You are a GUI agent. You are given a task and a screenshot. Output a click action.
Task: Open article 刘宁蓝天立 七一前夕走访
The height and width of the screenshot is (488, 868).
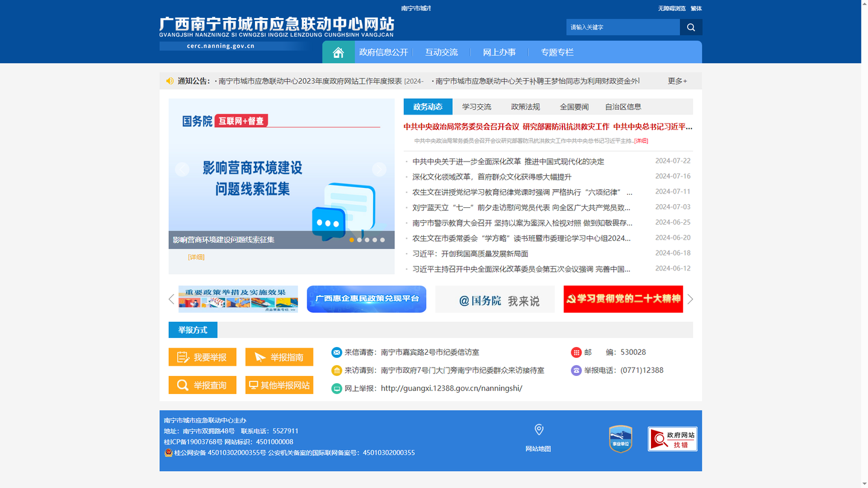pos(521,208)
